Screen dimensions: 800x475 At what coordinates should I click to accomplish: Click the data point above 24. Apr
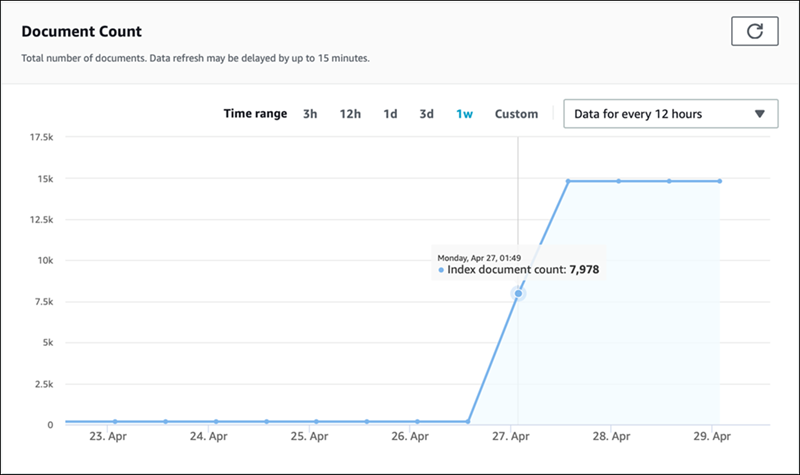click(215, 422)
